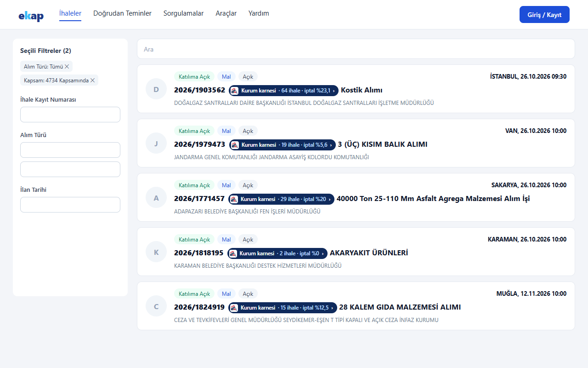
Task: Open the İlan Tarihi date field
Action: click(x=70, y=205)
